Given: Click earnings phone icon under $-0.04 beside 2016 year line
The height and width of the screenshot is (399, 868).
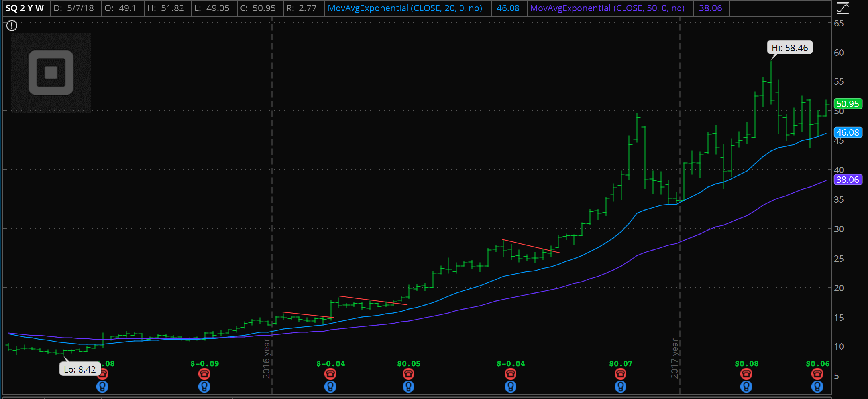Looking at the screenshot, I should pos(330,374).
